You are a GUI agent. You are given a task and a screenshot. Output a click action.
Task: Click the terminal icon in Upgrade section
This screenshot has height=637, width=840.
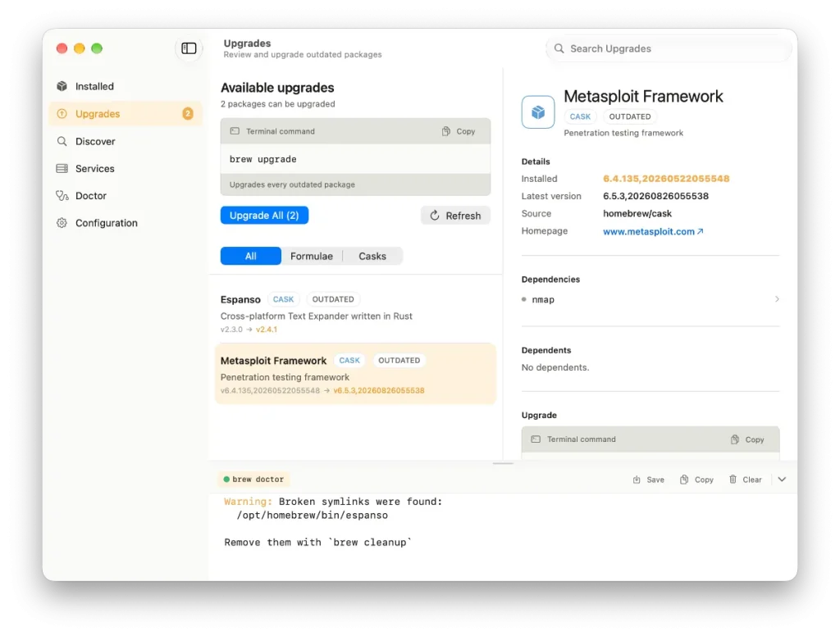tap(536, 439)
